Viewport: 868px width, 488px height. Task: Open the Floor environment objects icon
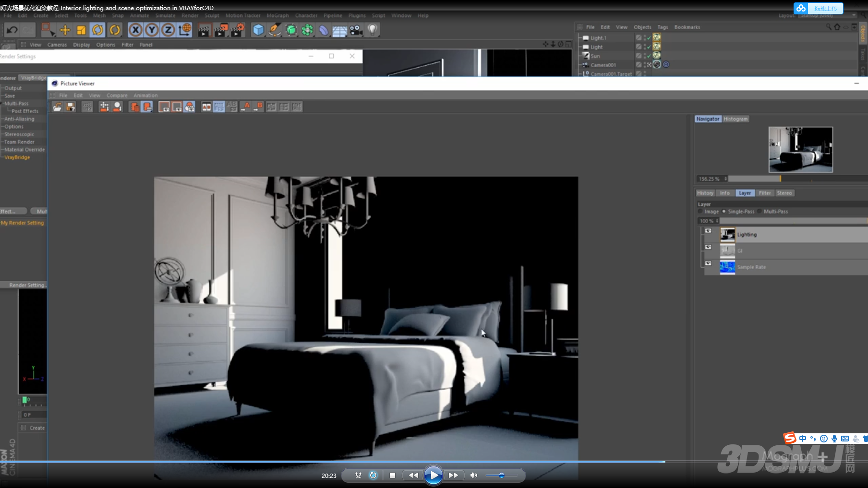coord(339,31)
